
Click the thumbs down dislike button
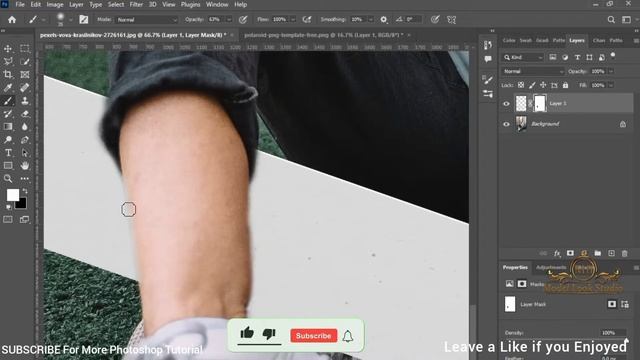click(x=269, y=334)
